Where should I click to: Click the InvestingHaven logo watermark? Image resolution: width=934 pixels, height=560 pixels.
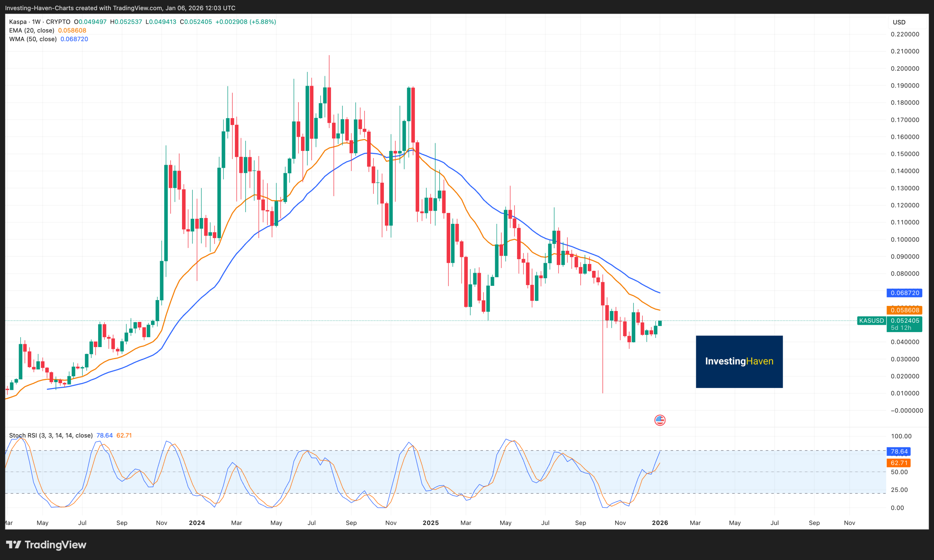(739, 362)
